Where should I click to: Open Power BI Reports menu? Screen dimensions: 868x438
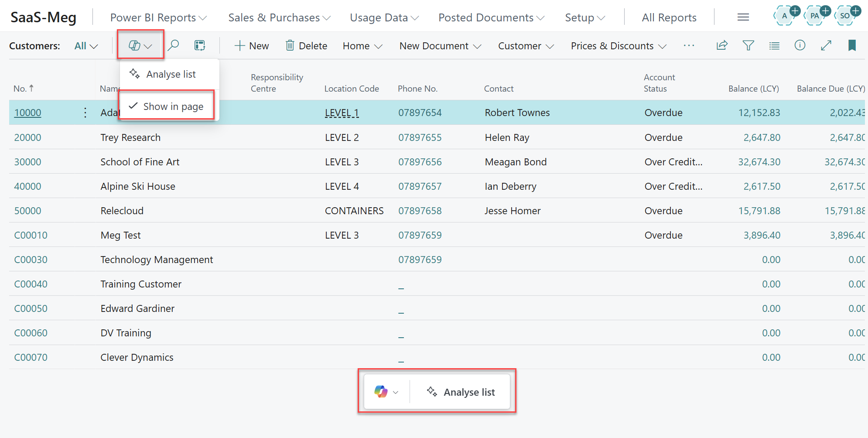click(x=158, y=17)
